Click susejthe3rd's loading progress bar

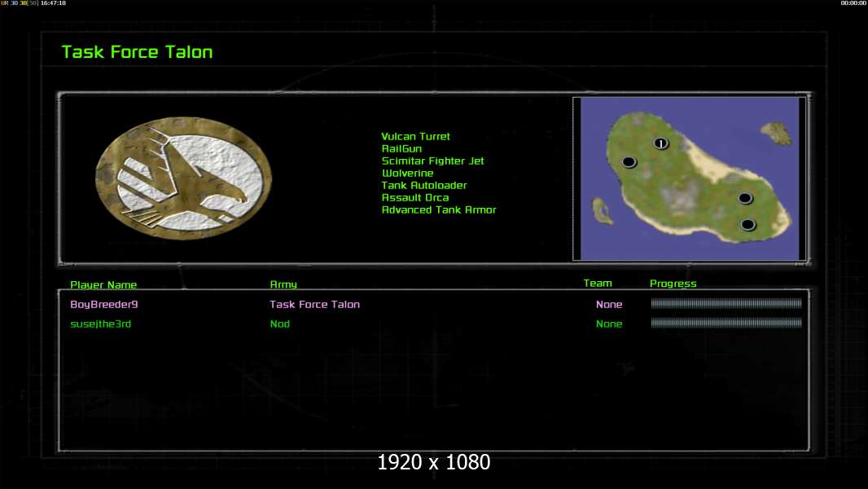(x=726, y=322)
